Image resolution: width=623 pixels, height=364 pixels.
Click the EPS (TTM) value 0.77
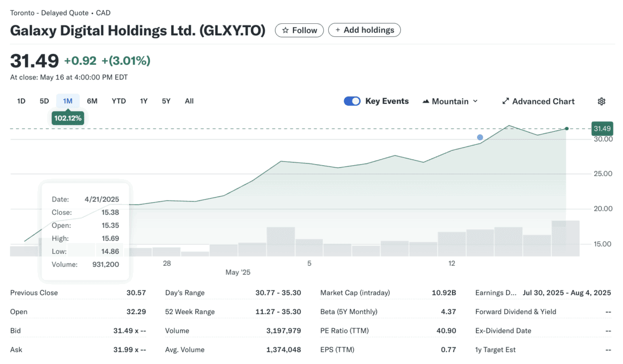448,350
